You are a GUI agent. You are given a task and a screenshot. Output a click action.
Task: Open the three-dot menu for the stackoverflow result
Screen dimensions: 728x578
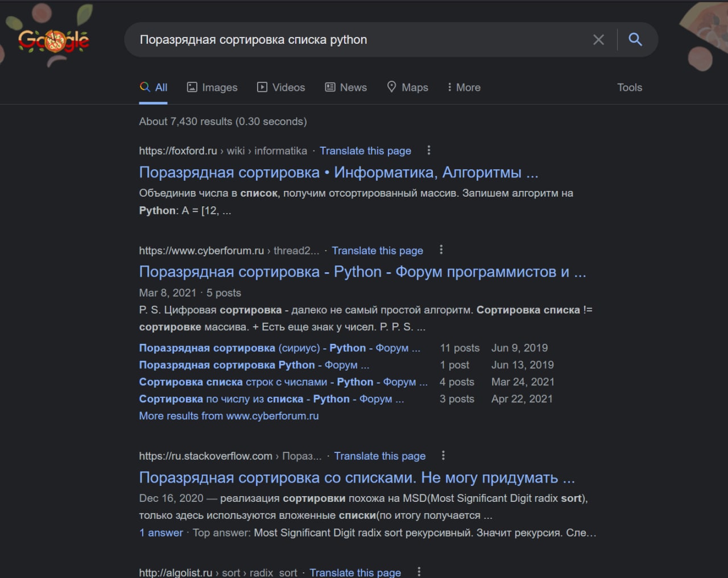[443, 455]
